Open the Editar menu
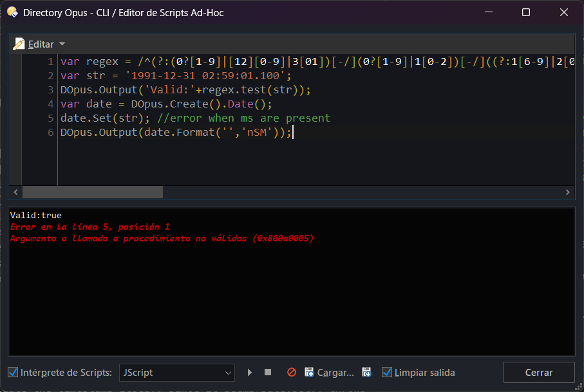The image size is (584, 392). tap(39, 44)
